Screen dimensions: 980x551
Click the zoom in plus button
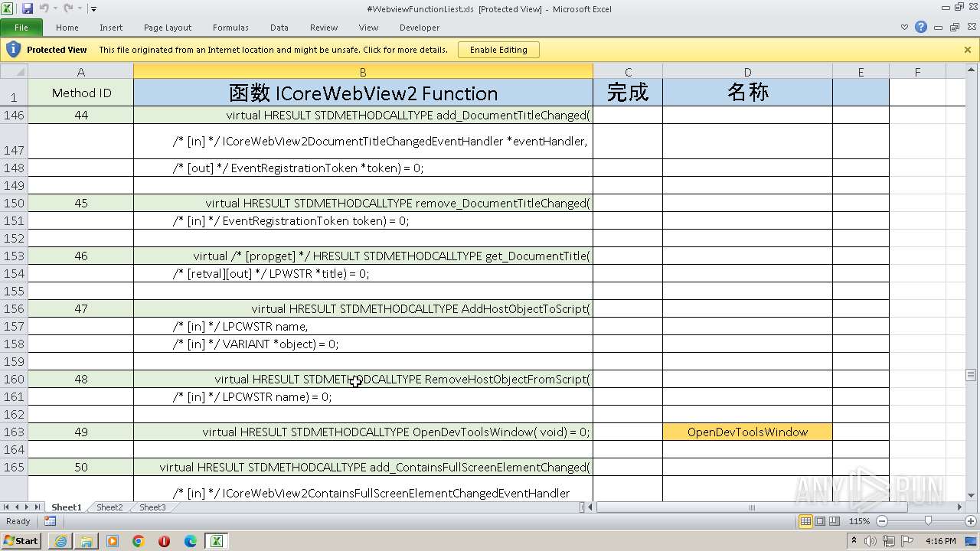970,521
